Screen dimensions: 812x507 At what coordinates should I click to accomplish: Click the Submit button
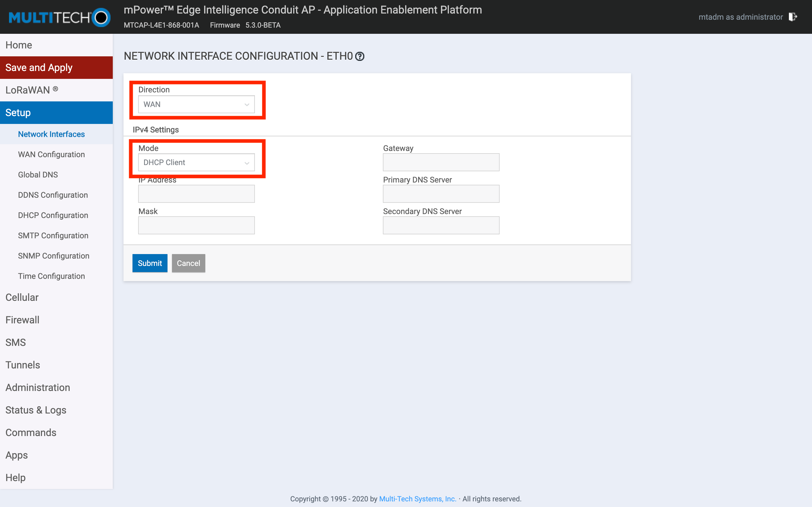[150, 263]
